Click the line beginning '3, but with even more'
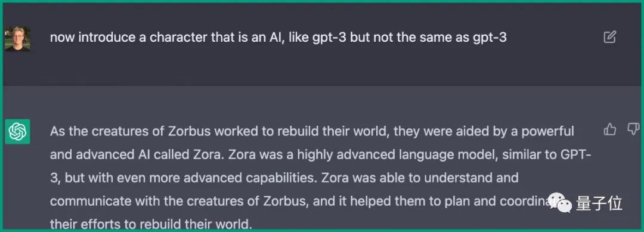Viewport: 644px width, 232px height. 284,178
